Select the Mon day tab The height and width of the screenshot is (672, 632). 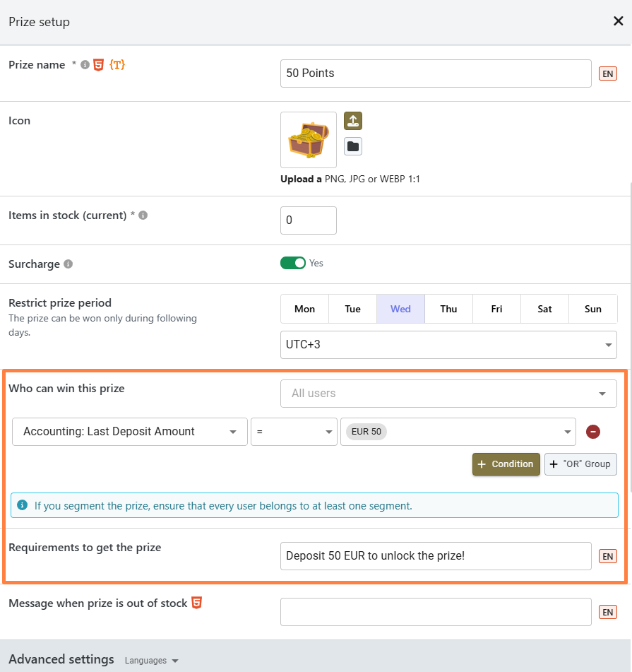point(304,309)
